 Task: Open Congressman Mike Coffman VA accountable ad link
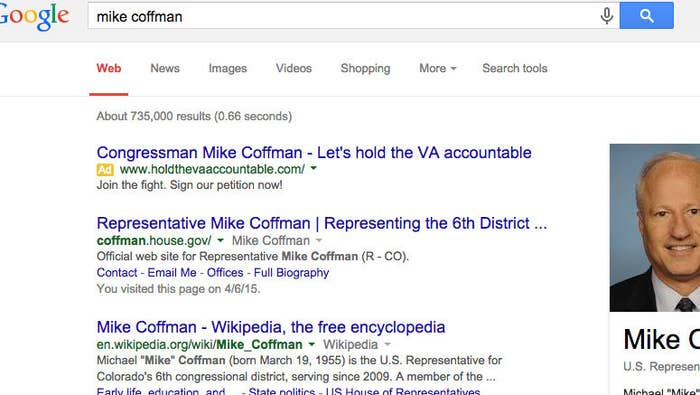coord(314,153)
